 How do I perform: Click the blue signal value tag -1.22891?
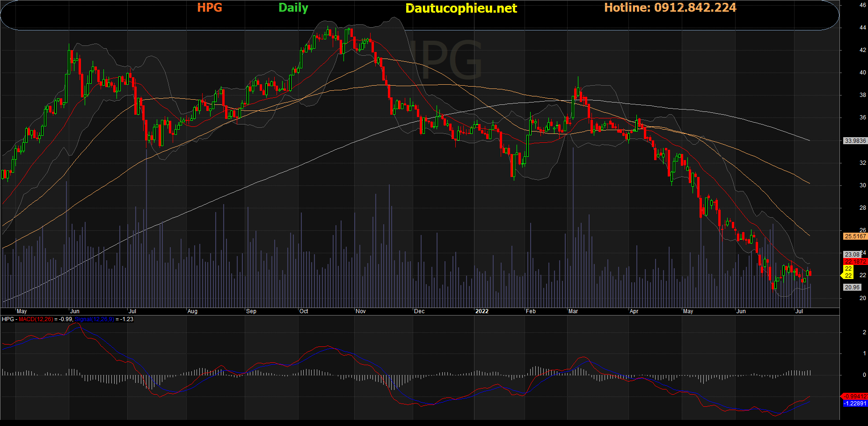854,404
